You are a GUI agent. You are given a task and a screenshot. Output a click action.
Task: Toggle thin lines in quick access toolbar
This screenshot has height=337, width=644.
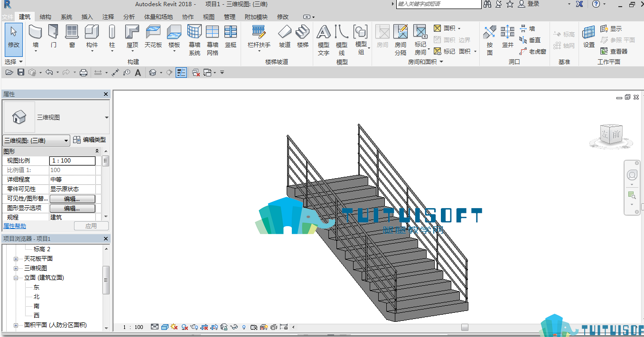(181, 73)
